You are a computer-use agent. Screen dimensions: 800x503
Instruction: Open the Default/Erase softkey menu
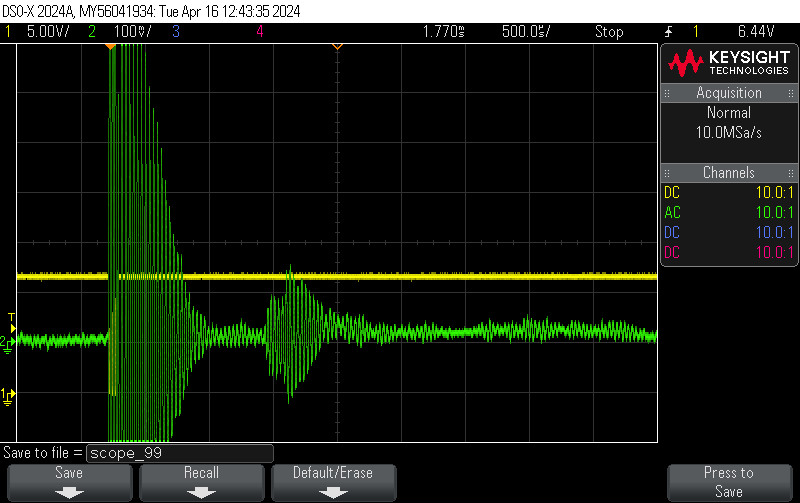point(332,481)
